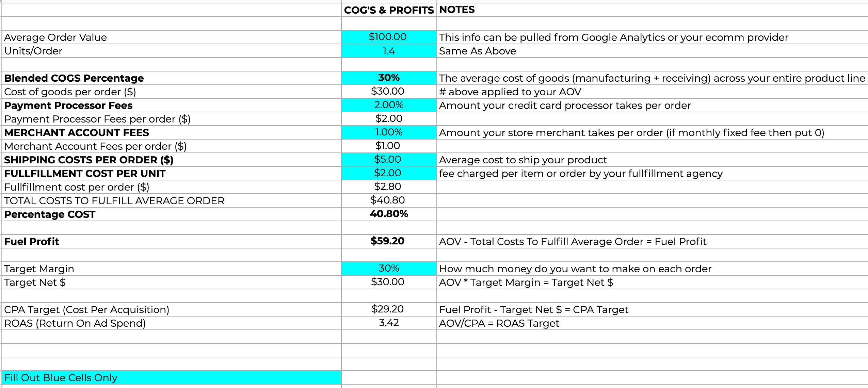The image size is (868, 388).
Task: Click the Merchant Account Fees 1.00% cell
Action: [388, 132]
